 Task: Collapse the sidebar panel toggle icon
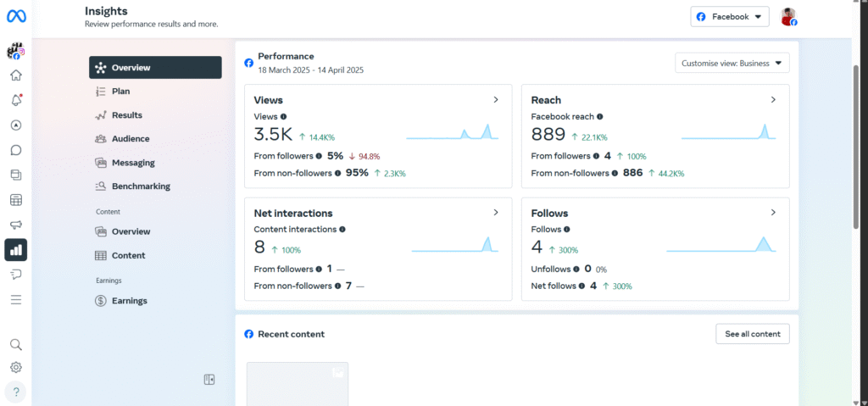[209, 380]
